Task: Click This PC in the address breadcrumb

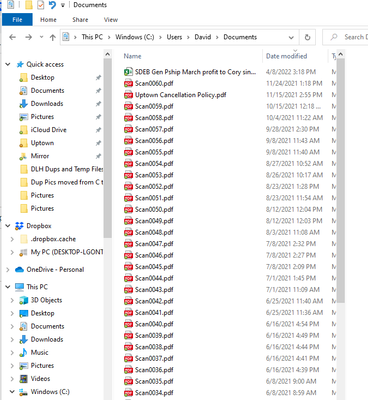Action: point(92,37)
